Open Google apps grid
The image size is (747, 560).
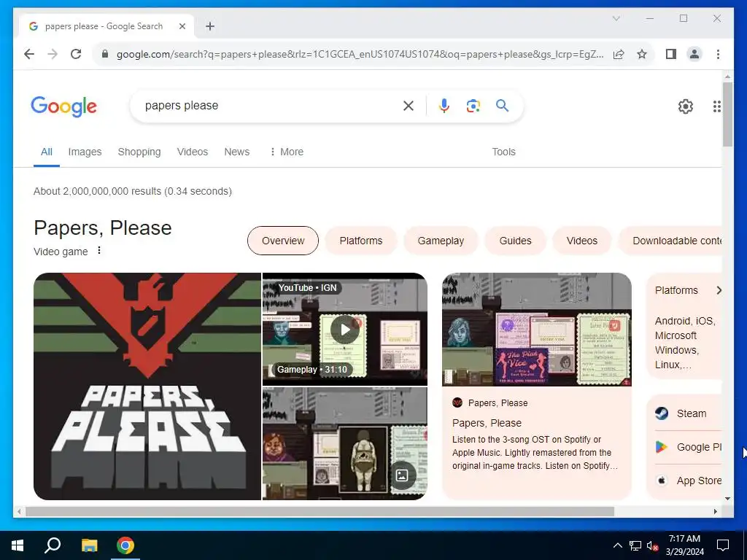coord(716,106)
